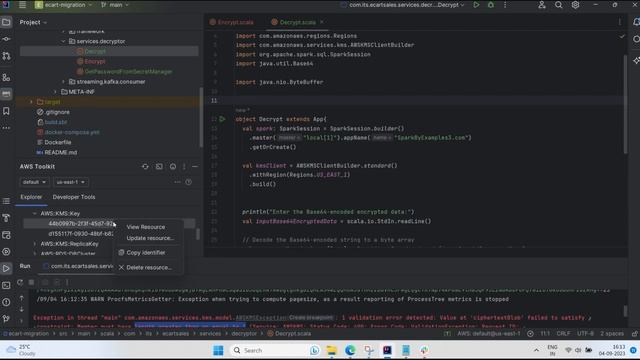Open IDE settings gear
Image resolution: width=640 pixels, height=360 pixels.
[x=575, y=5]
